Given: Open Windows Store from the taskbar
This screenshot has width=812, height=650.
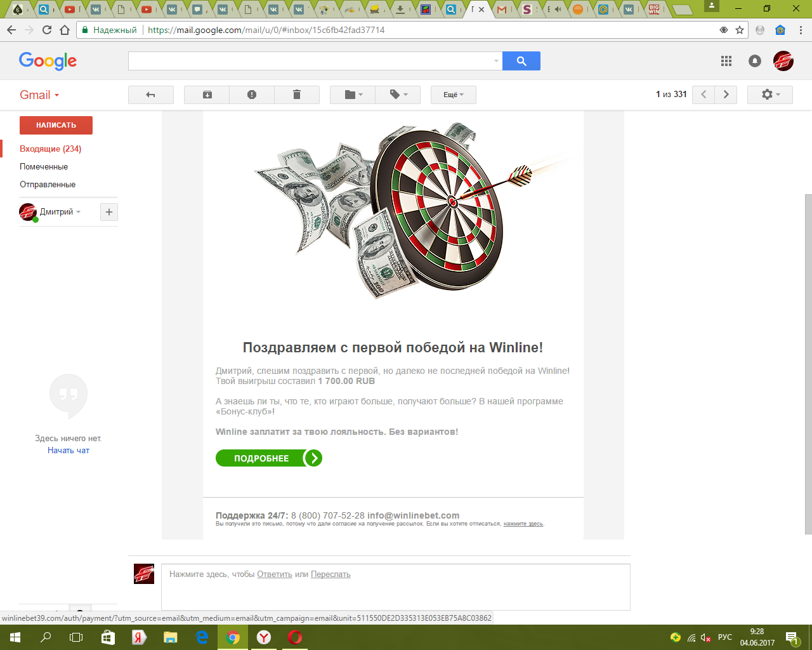Looking at the screenshot, I should (108, 637).
